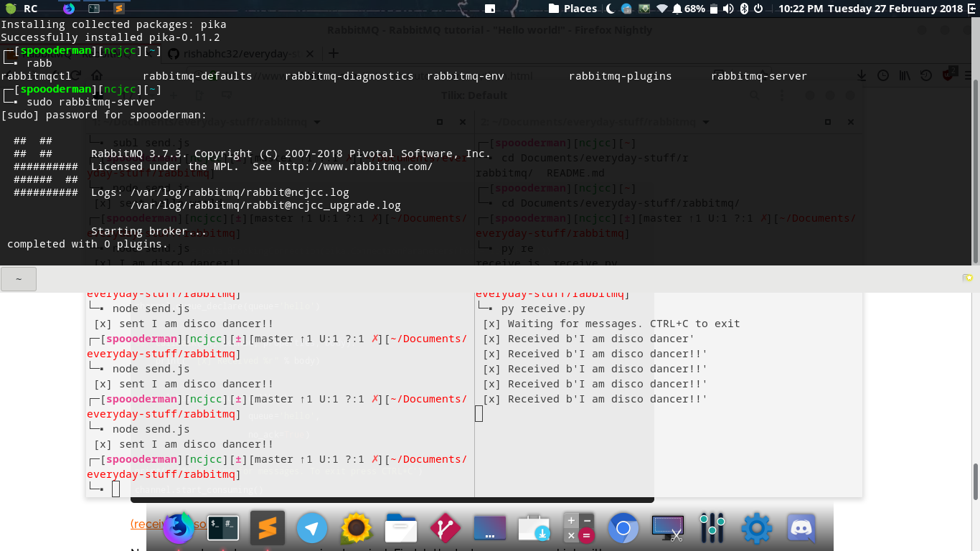Click "Successfully installed pika-0.11.2" line
The image size is (980, 551).
point(110,37)
